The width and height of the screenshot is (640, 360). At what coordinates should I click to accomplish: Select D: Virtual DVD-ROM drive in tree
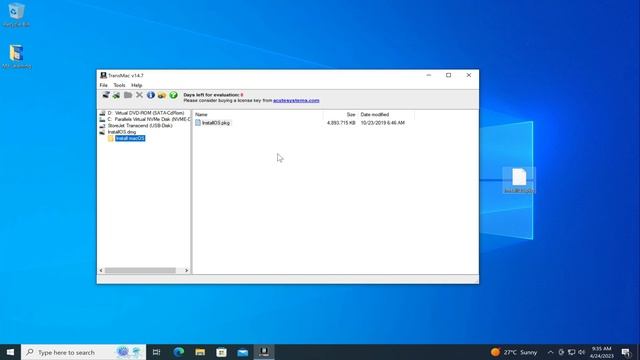click(x=146, y=113)
